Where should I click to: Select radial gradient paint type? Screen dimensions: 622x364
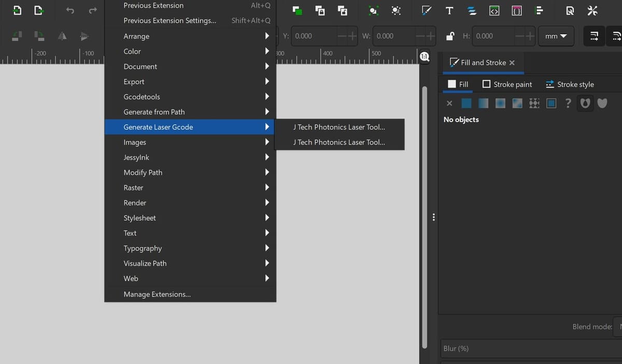(500, 104)
